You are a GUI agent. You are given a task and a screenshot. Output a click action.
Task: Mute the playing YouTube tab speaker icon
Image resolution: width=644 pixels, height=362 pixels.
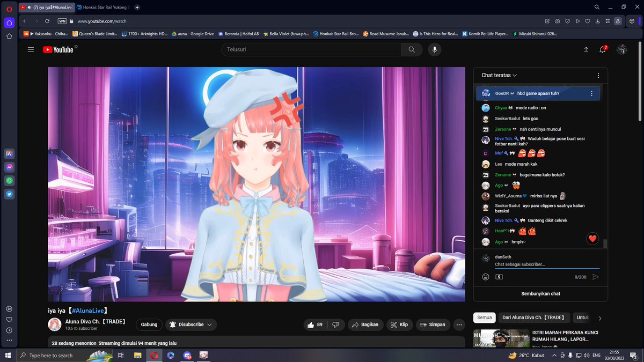(x=30, y=8)
